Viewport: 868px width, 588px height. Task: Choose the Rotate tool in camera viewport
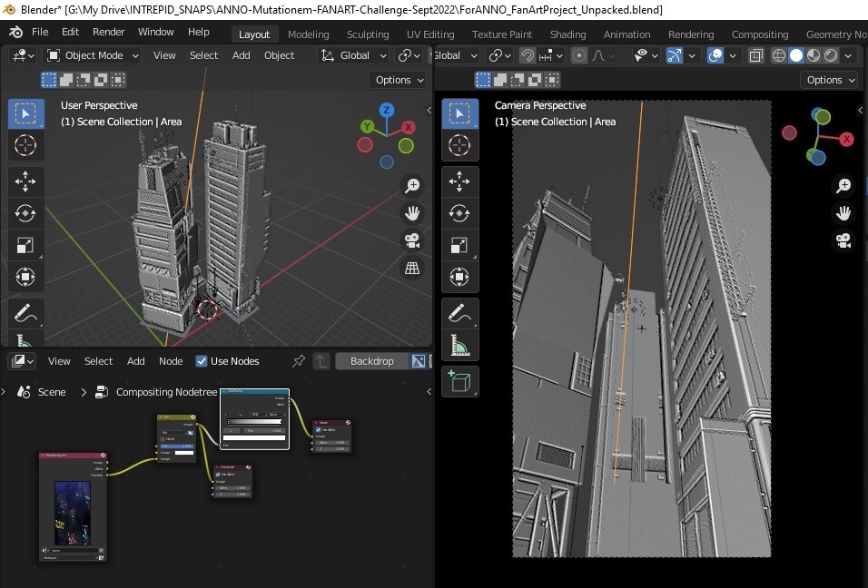(x=459, y=212)
